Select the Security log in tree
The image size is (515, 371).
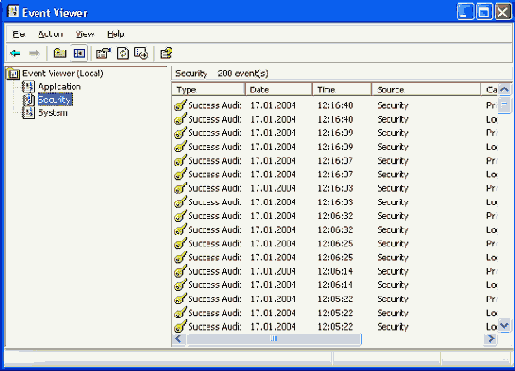55,99
